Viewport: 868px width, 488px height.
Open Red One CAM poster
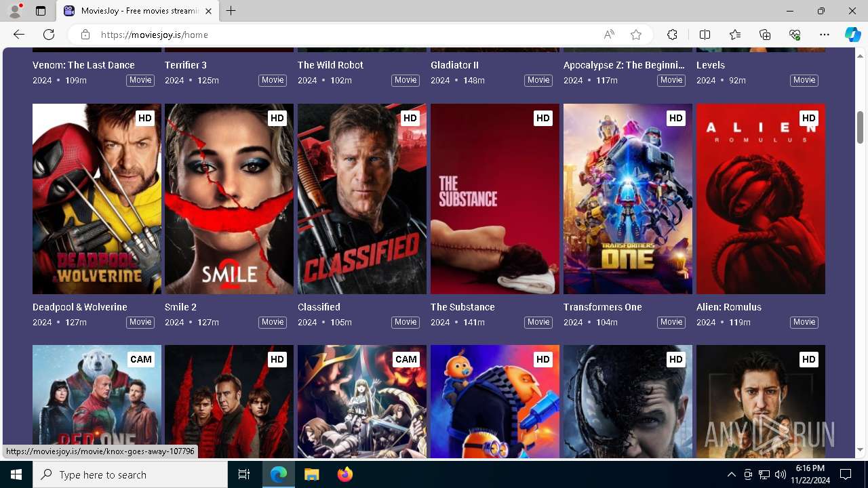(97, 401)
